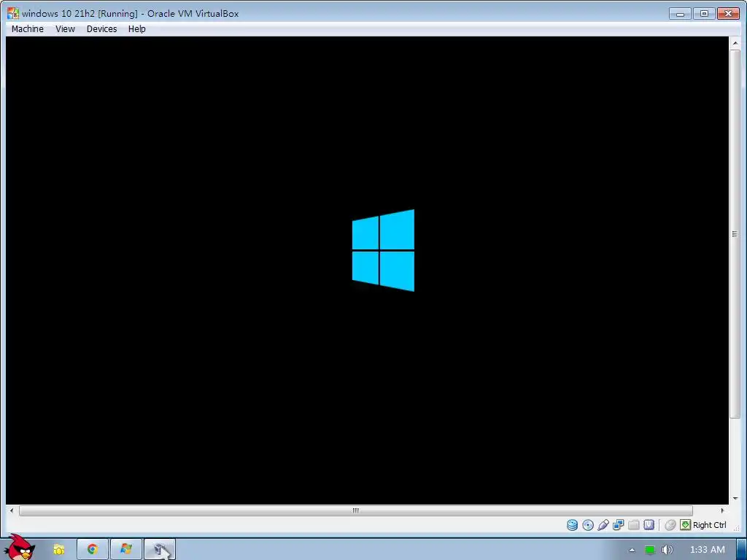
Task: Switch to Google Chrome in the taskbar
Action: 93,550
